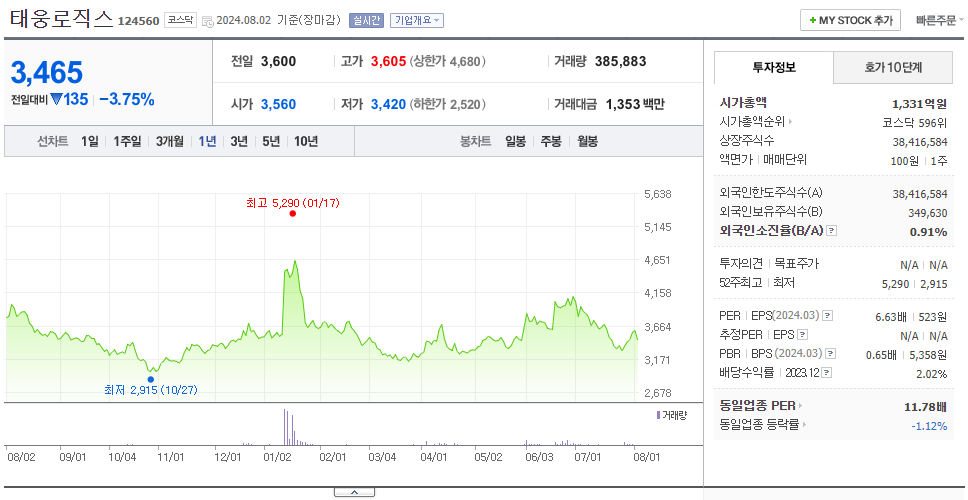Image resolution: width=968 pixels, height=500 pixels.
Task: Click the stock name 태웅로직스
Action: [x=61, y=19]
